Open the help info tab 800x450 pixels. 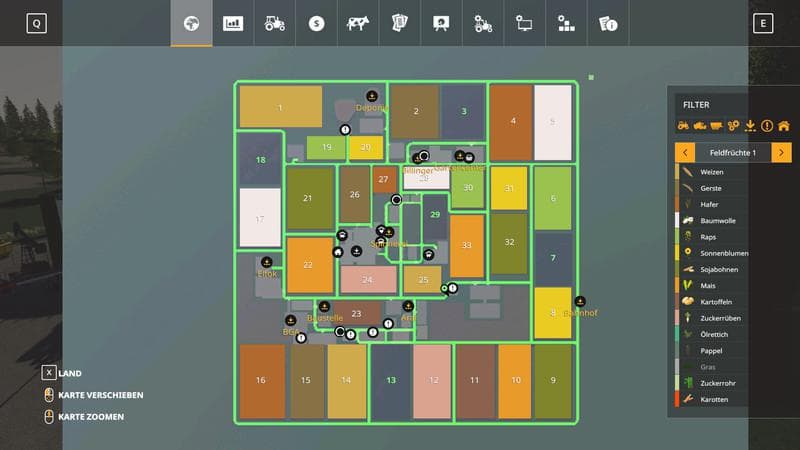coord(608,23)
